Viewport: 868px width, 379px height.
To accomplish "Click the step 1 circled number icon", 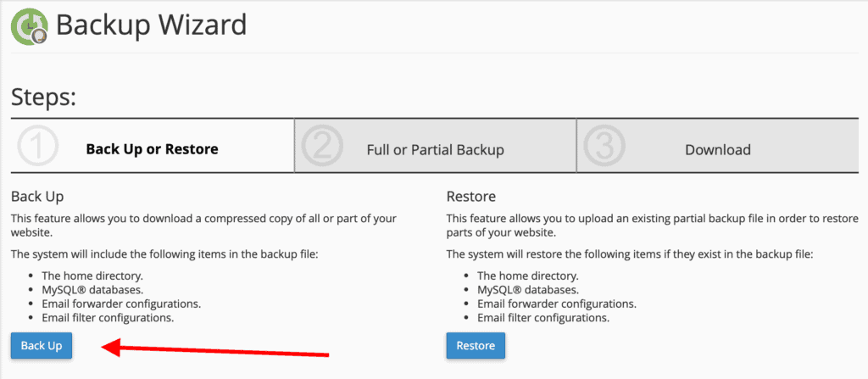I will 37,149.
